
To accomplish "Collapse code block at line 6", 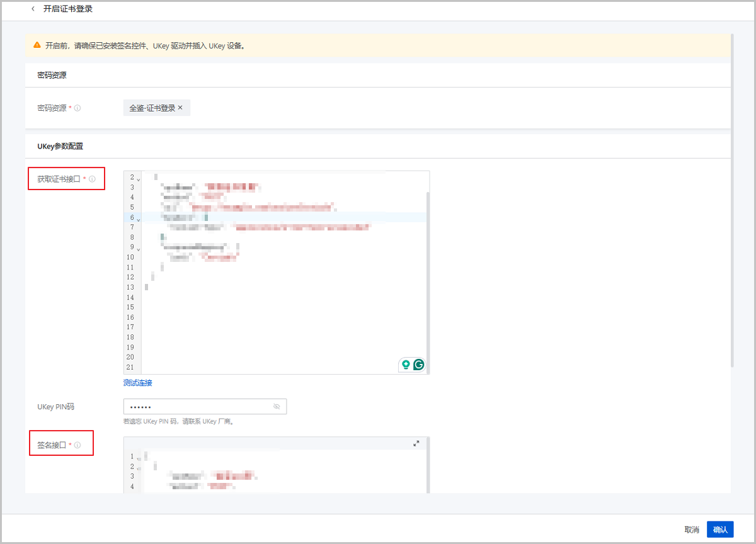I will (x=138, y=220).
